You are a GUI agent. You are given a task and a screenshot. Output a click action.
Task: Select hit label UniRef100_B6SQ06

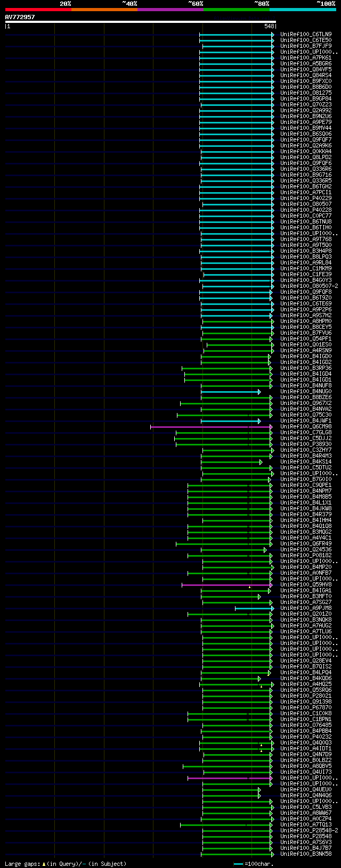click(306, 134)
